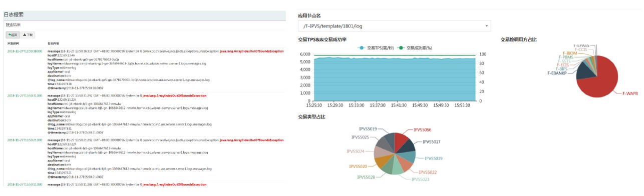Click the F-BIOM pie label
644x196 pixels.
tap(570, 53)
